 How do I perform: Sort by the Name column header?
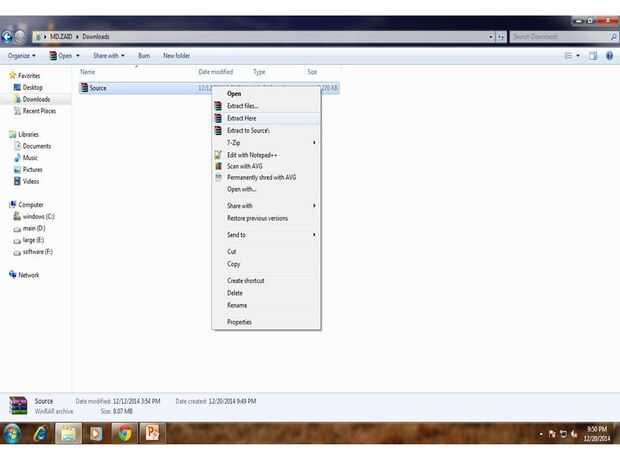click(88, 72)
